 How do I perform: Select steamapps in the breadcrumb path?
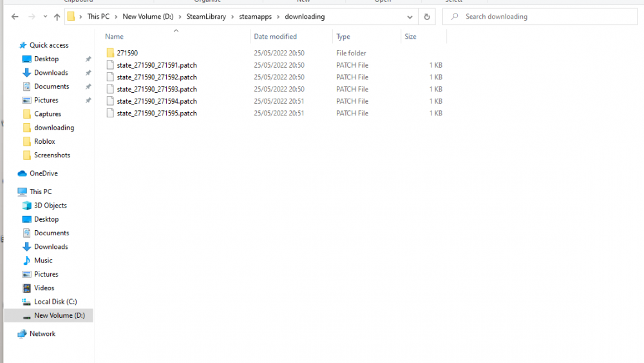(x=256, y=17)
